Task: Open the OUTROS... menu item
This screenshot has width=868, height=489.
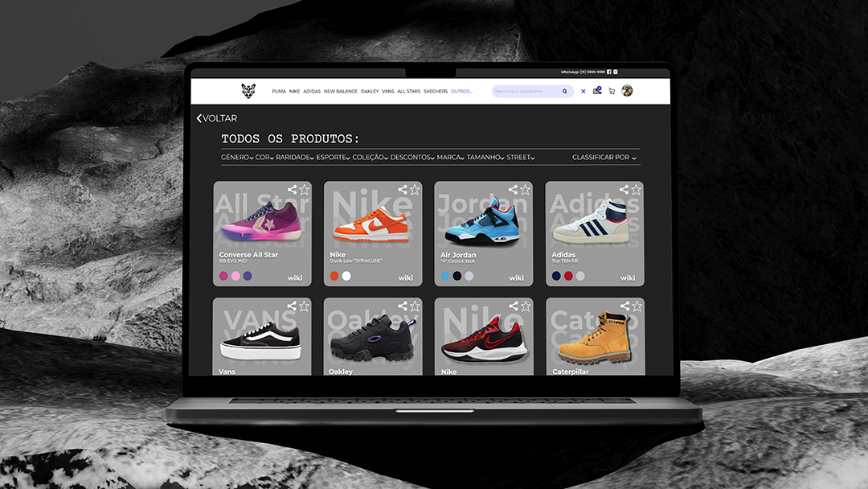Action: pyautogui.click(x=461, y=92)
